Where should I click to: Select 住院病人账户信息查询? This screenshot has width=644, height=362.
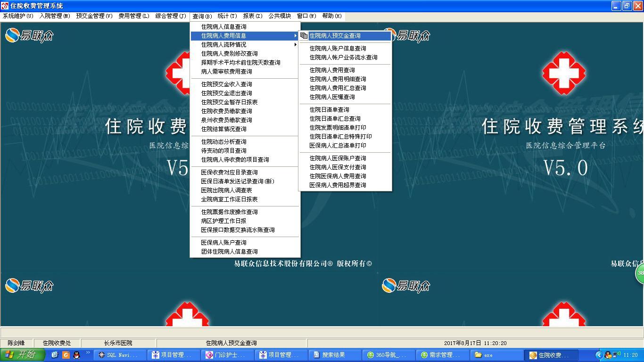tap(345, 49)
